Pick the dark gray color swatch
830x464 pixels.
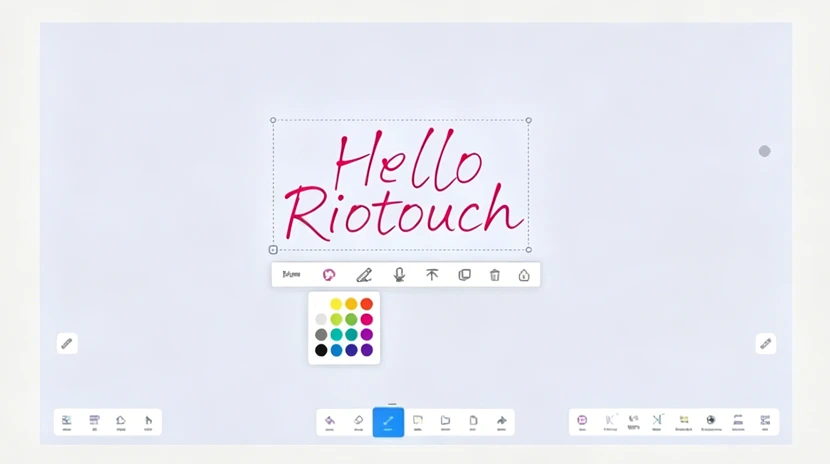click(321, 334)
